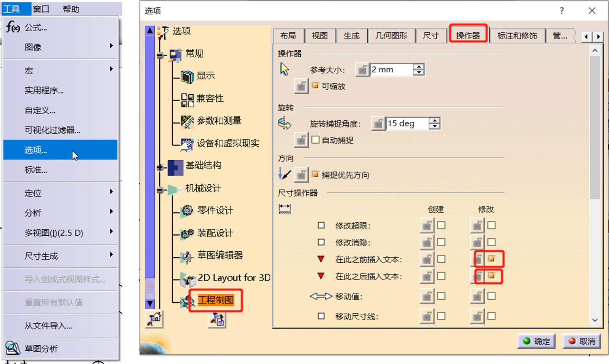Click the lock icon next to 自动捕捉

301,140
